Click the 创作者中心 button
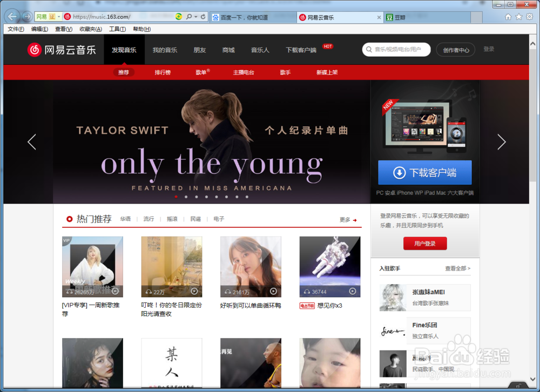This screenshot has height=392, width=540. [x=456, y=50]
